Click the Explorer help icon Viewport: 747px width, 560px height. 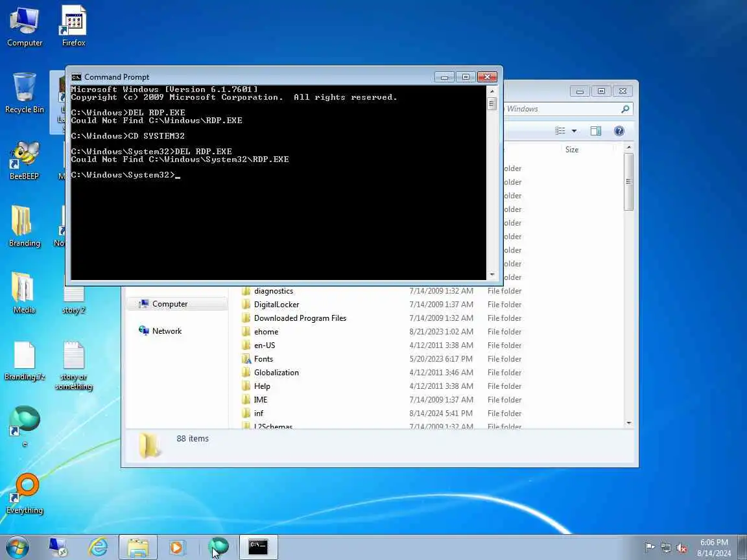point(619,131)
